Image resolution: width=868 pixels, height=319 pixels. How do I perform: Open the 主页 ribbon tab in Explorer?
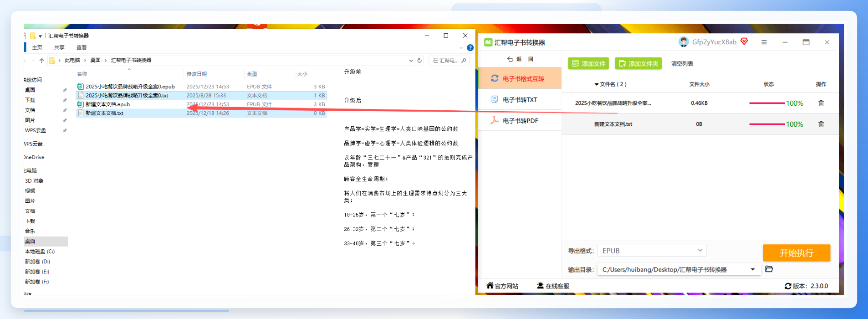37,47
